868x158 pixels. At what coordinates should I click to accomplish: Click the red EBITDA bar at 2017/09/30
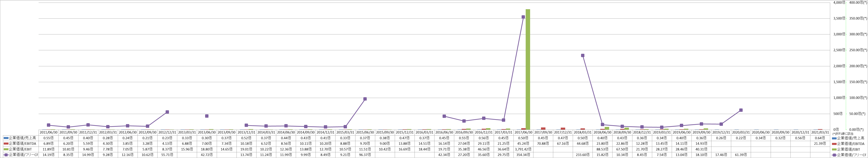[x=543, y=128]
